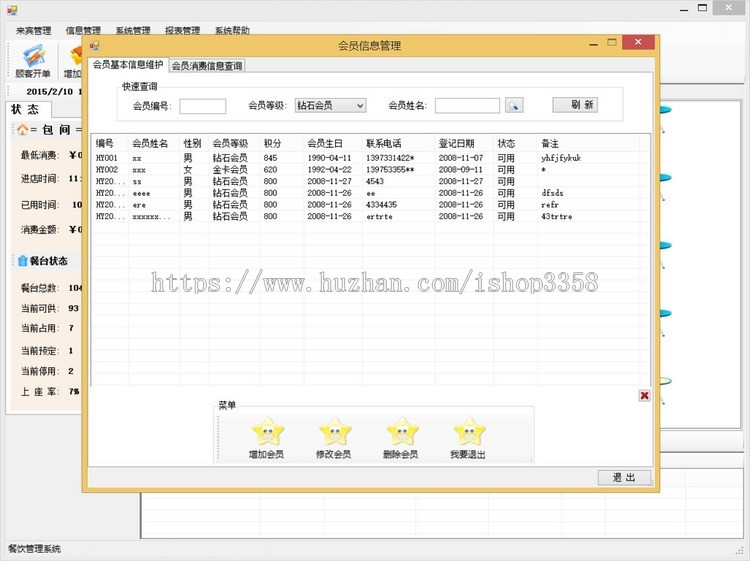This screenshot has height=561, width=750.
Task: Click the remark cell yhfjfykuk
Action: 561,158
